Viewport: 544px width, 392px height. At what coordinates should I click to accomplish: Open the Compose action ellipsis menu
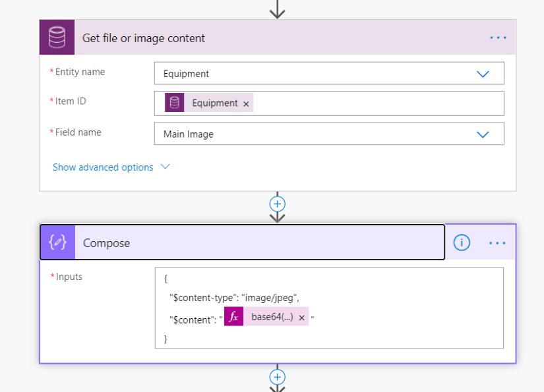tap(498, 242)
